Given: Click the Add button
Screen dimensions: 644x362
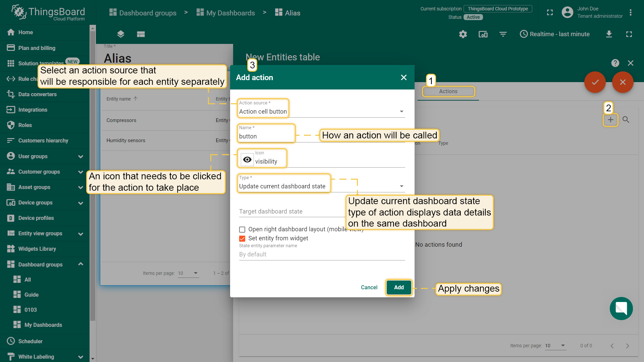Looking at the screenshot, I should pos(399,287).
